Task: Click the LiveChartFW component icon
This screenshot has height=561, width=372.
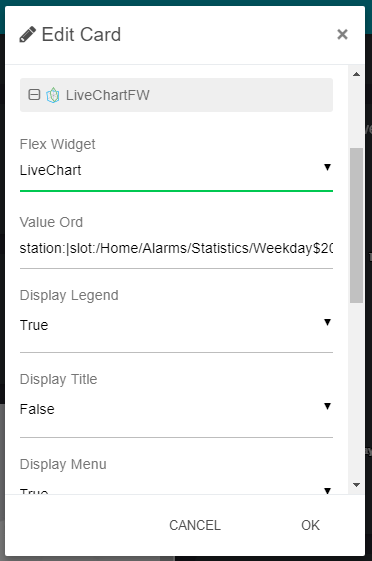Action: [x=53, y=95]
